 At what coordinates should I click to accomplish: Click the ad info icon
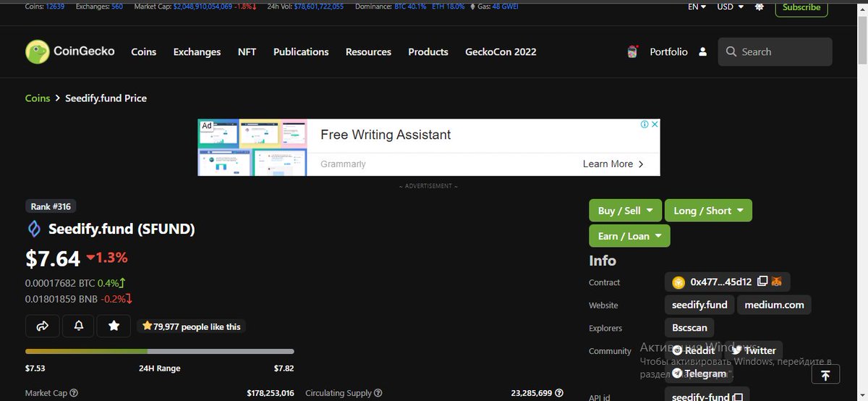pyautogui.click(x=644, y=124)
